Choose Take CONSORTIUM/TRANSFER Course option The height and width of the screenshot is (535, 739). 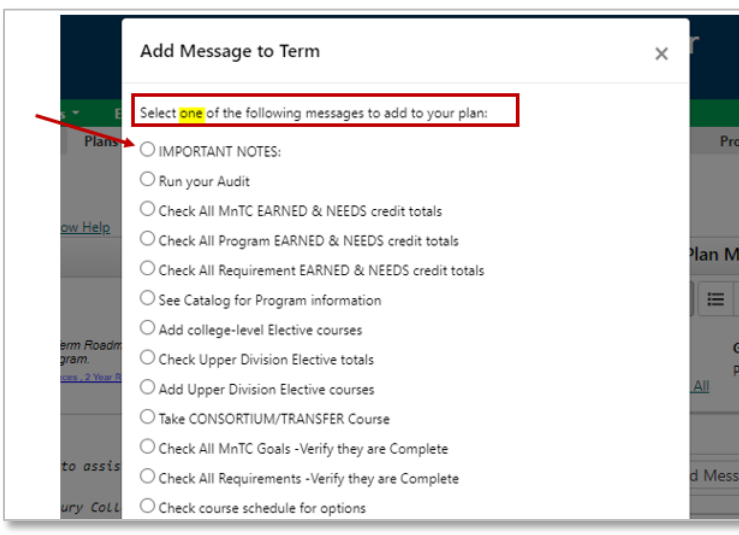[x=148, y=417]
